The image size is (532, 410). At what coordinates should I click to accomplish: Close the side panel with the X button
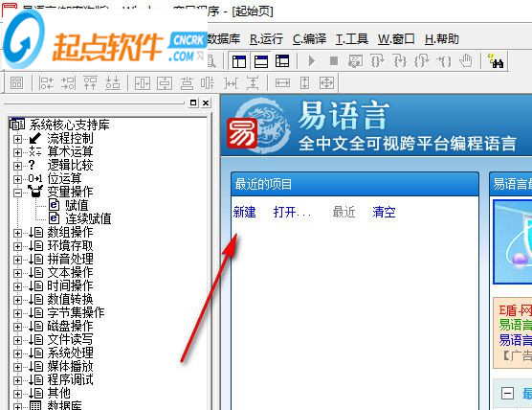pos(206,102)
